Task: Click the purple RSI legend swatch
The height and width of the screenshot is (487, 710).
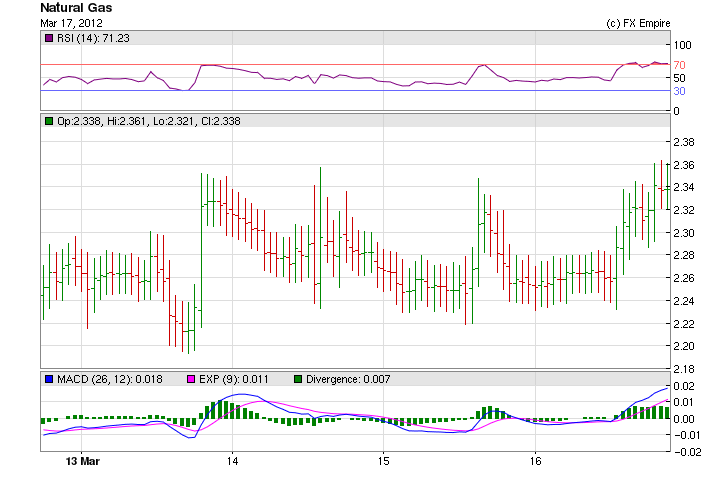Action: coord(48,38)
